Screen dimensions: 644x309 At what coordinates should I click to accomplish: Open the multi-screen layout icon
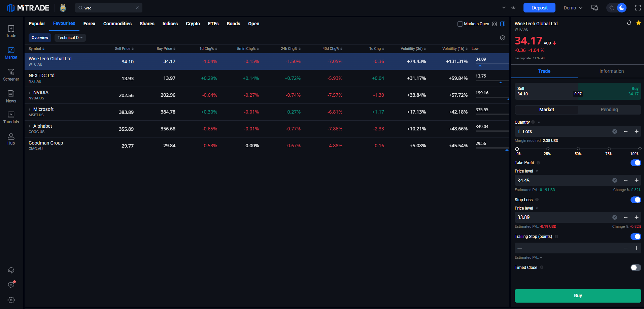tap(595, 8)
